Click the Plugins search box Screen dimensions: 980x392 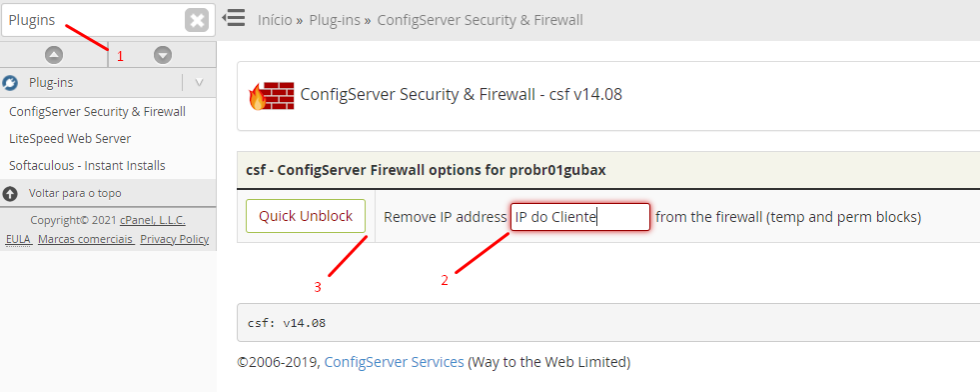pos(94,20)
